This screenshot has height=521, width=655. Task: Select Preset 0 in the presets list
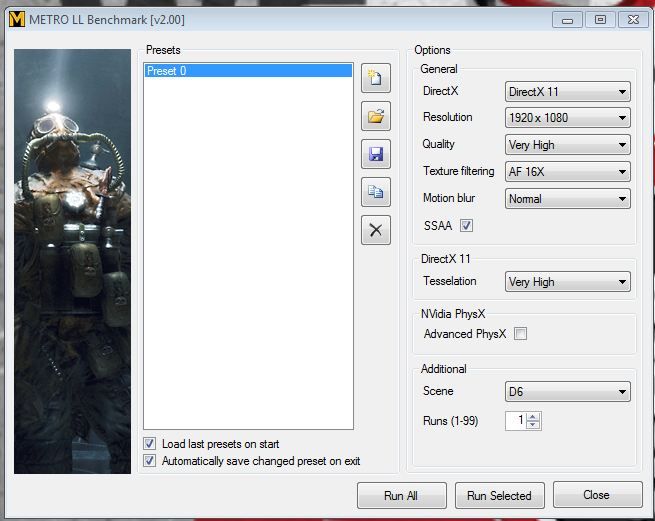[247, 71]
